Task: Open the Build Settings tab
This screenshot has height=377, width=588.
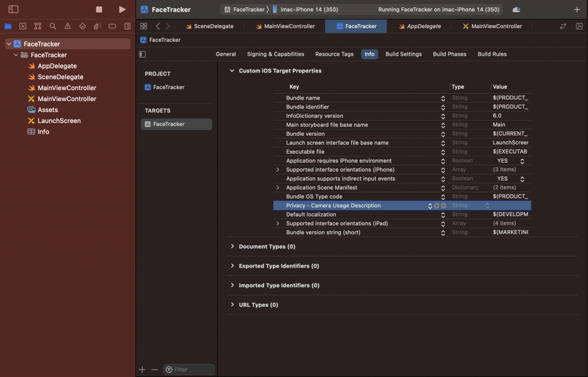Action: point(404,54)
